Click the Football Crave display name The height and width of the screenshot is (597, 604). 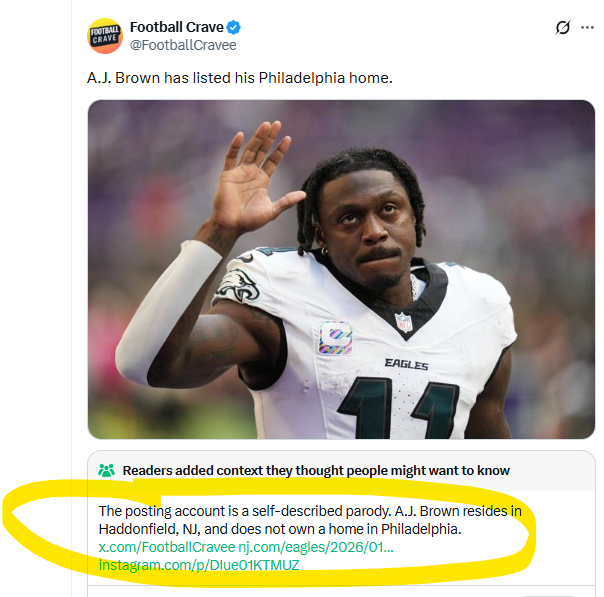176,27
